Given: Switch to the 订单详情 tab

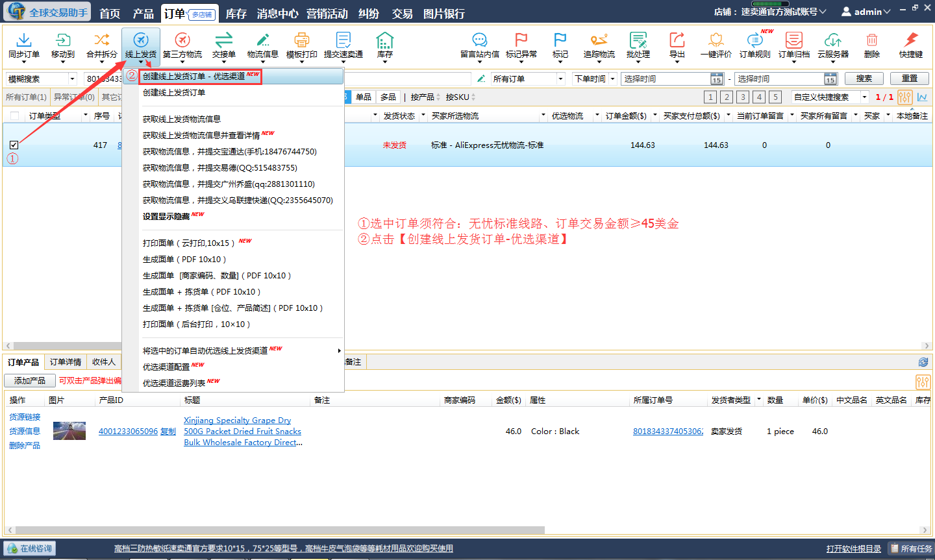Looking at the screenshot, I should 66,362.
